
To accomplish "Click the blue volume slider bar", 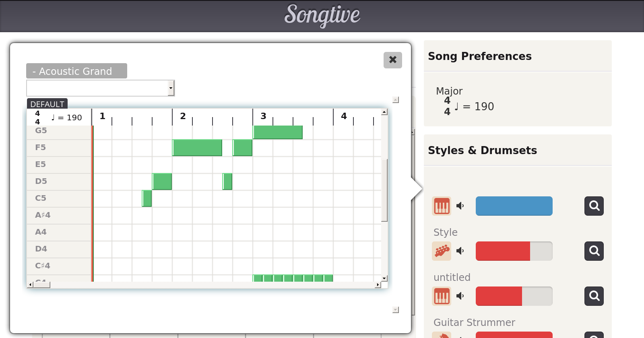I will tap(514, 206).
